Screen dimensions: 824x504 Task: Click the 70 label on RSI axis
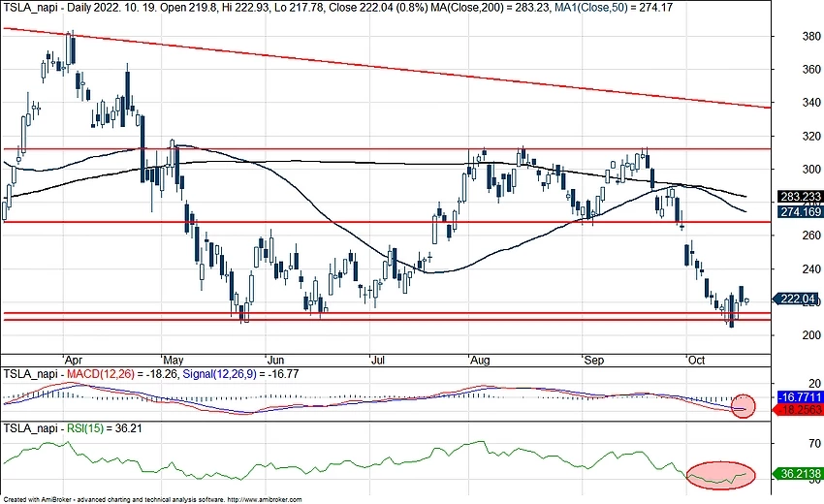pyautogui.click(x=814, y=444)
